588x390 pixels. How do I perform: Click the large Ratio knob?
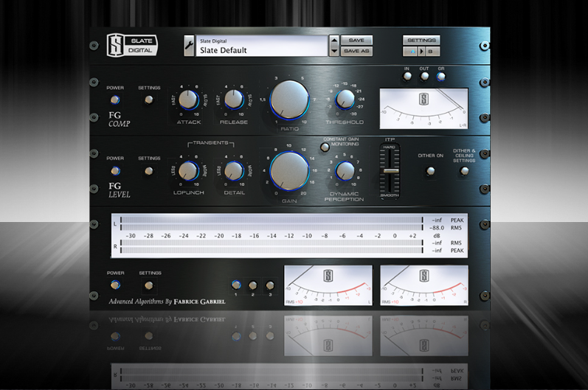pyautogui.click(x=289, y=100)
